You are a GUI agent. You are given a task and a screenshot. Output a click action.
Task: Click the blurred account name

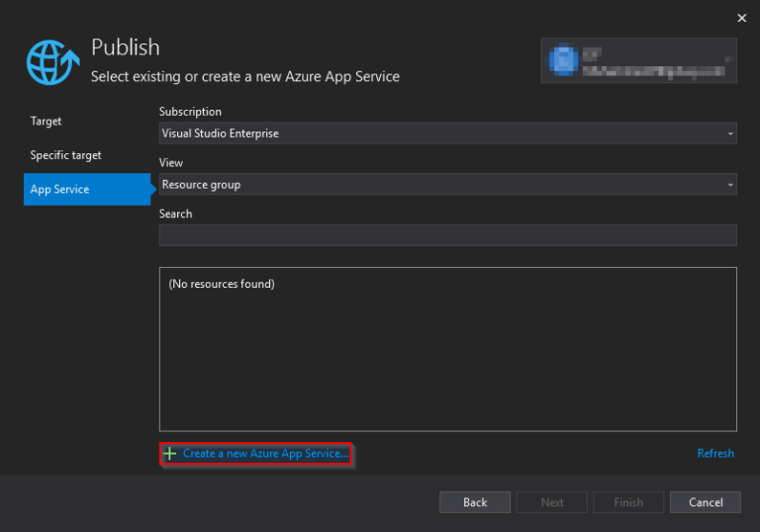pos(653,59)
